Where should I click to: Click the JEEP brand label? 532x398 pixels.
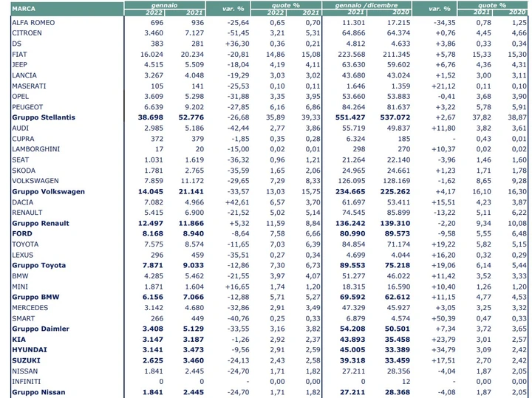tap(19, 65)
